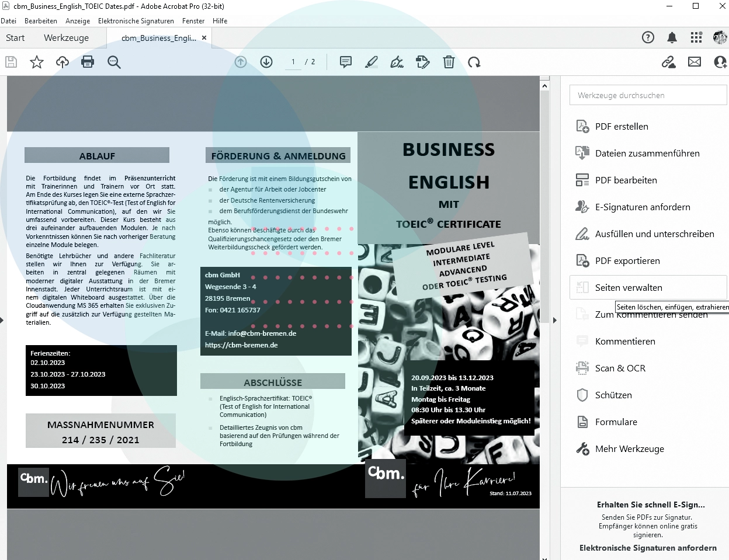Delete page with the trash can icon

coord(449,62)
